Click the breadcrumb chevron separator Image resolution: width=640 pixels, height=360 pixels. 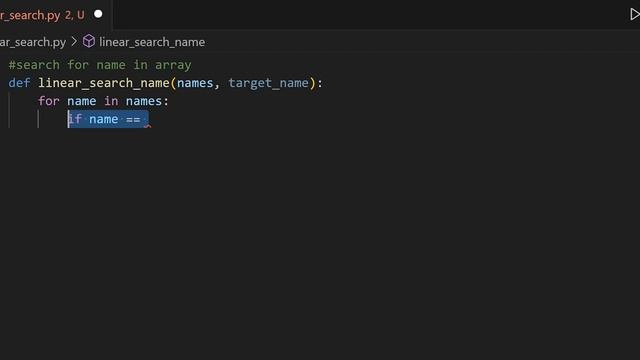click(74, 42)
